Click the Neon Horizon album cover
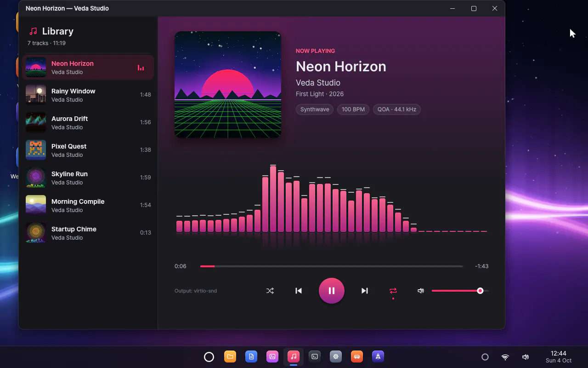 pos(228,85)
